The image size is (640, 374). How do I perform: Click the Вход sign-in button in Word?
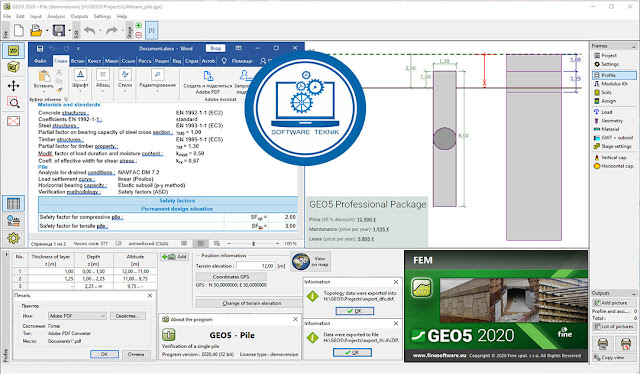pyautogui.click(x=215, y=48)
